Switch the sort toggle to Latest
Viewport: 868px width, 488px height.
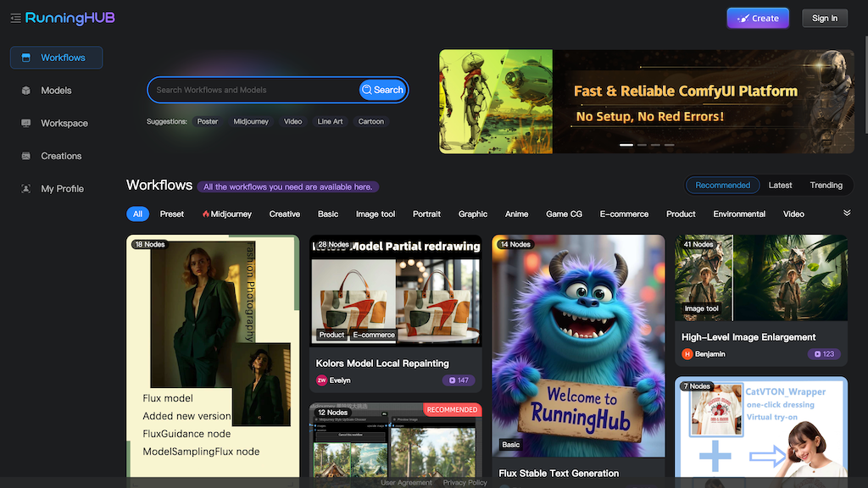coord(780,186)
